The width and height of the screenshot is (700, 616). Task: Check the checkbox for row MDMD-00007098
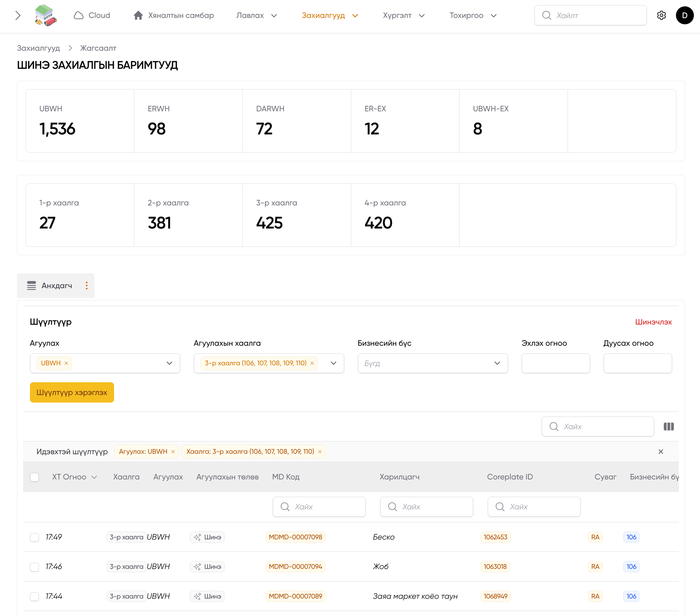[34, 537]
